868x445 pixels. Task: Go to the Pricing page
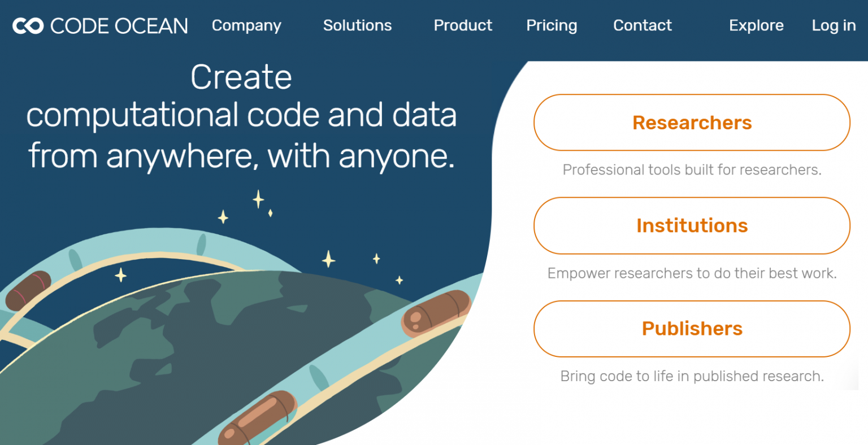coord(552,26)
